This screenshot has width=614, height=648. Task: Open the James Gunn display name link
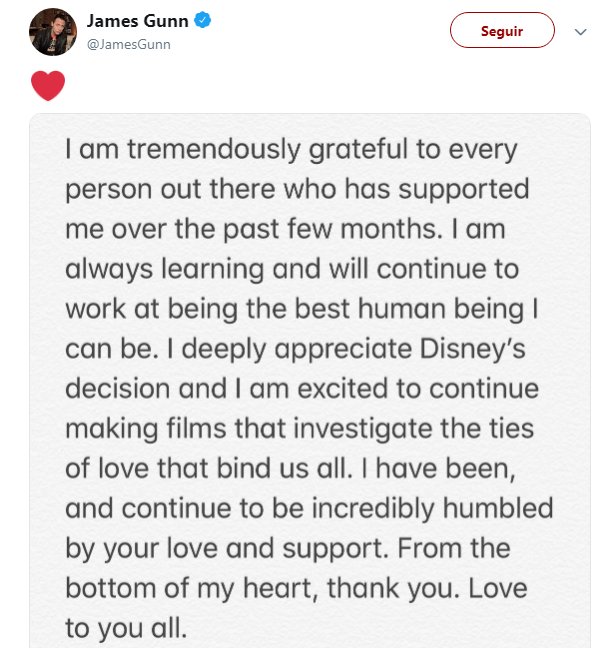click(140, 21)
